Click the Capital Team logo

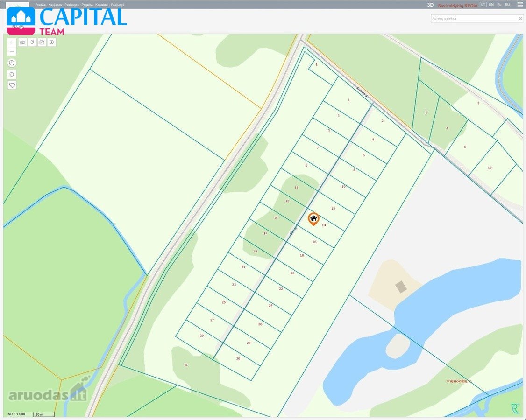67,21
